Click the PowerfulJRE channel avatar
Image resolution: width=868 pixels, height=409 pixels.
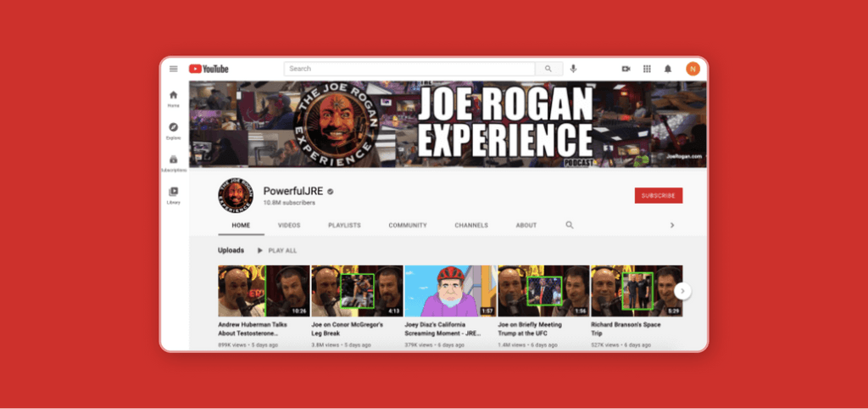click(236, 196)
